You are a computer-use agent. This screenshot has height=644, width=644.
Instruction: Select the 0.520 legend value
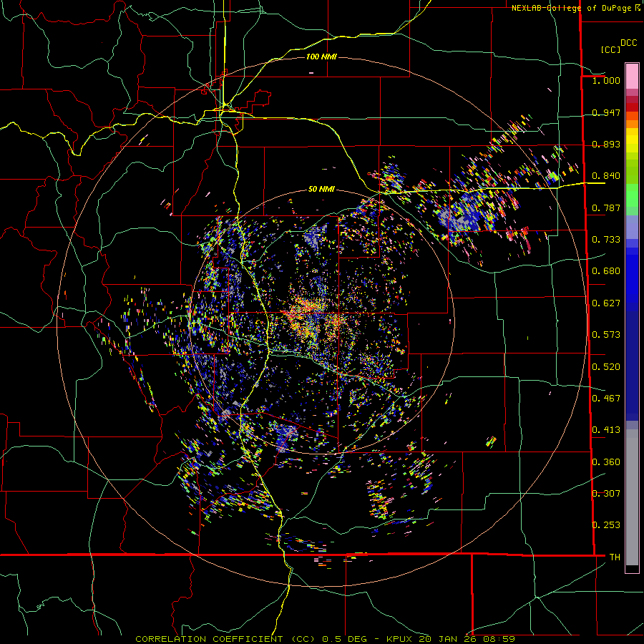pyautogui.click(x=606, y=367)
